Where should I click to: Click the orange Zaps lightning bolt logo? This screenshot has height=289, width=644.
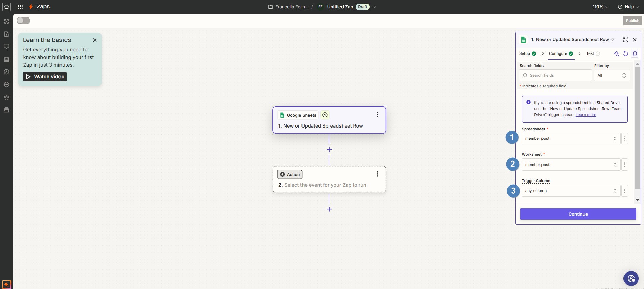pos(31,7)
